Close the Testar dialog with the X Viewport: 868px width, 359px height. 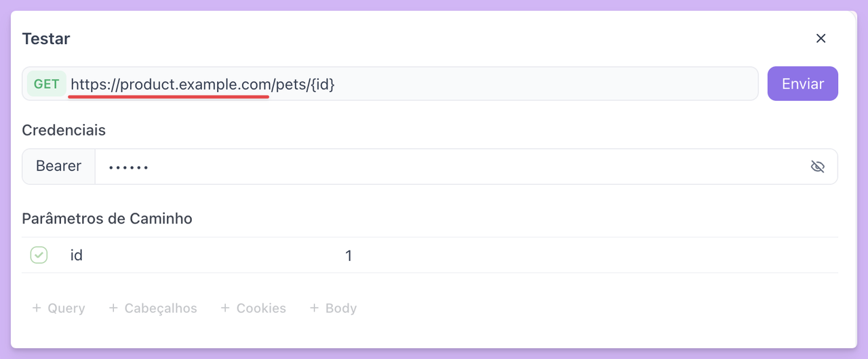click(x=821, y=39)
